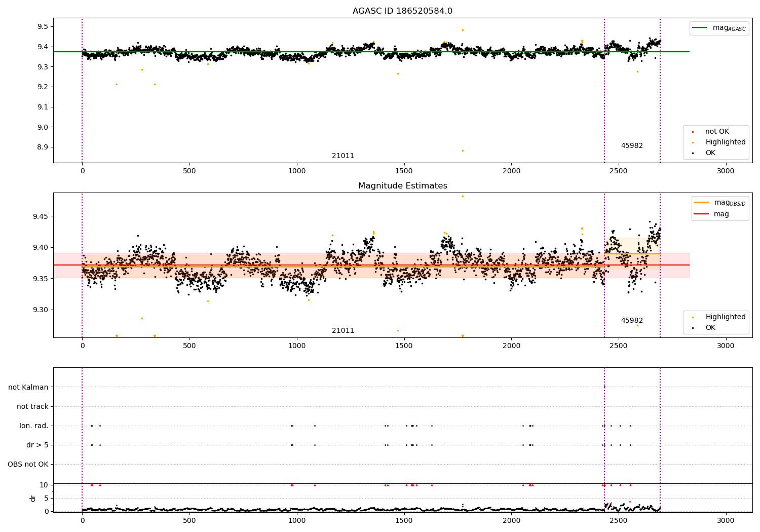Viewport: 760px width, 532px height.
Task: Click "OK" entry in the top plot's lower legend
Action: [710, 153]
